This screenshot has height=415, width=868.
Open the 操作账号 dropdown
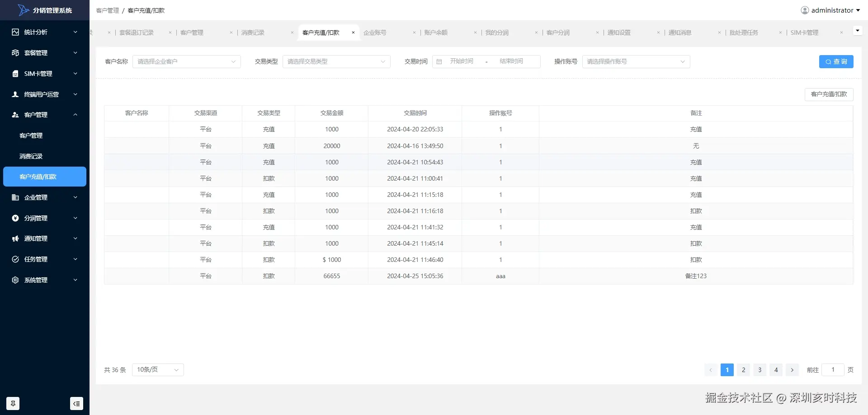(x=636, y=61)
